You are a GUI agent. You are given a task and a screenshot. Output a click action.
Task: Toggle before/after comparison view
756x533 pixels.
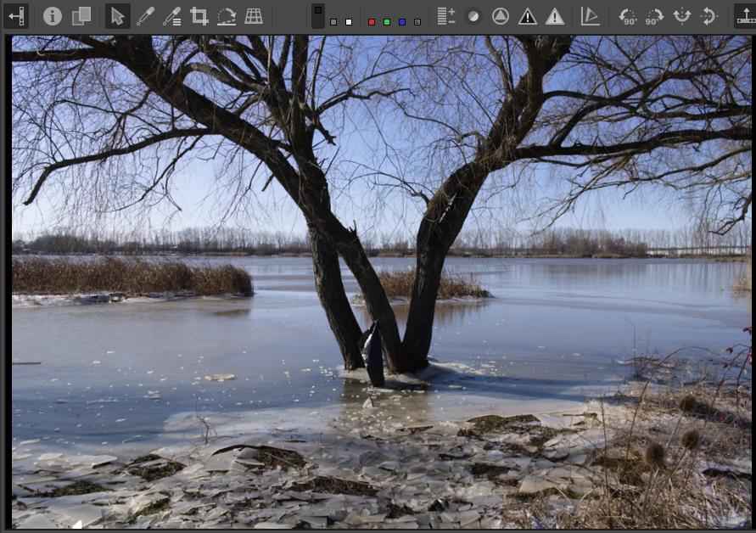81,16
